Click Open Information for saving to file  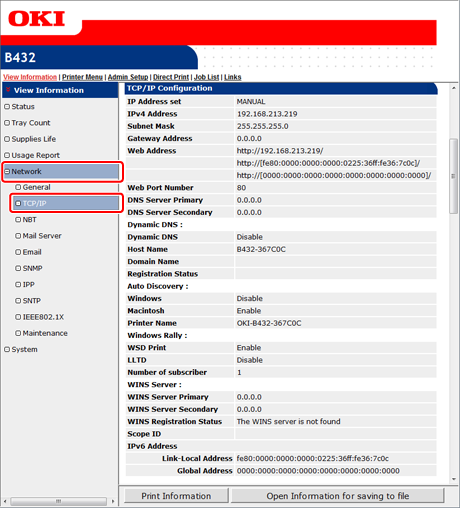coord(338,496)
